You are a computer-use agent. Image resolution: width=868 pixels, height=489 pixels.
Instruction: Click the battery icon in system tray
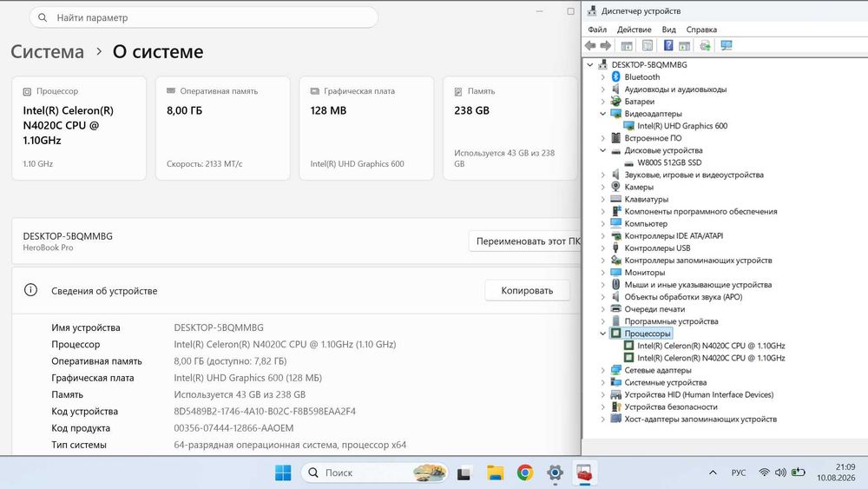(799, 473)
